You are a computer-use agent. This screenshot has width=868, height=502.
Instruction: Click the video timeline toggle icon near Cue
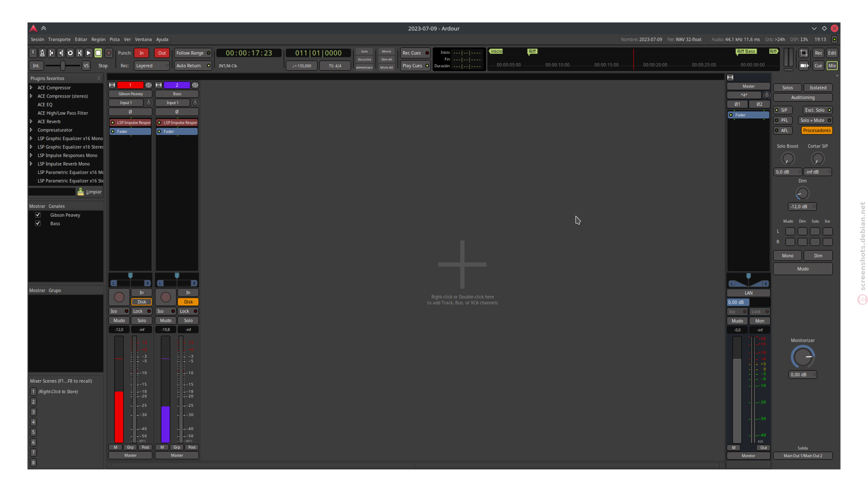[x=804, y=66]
